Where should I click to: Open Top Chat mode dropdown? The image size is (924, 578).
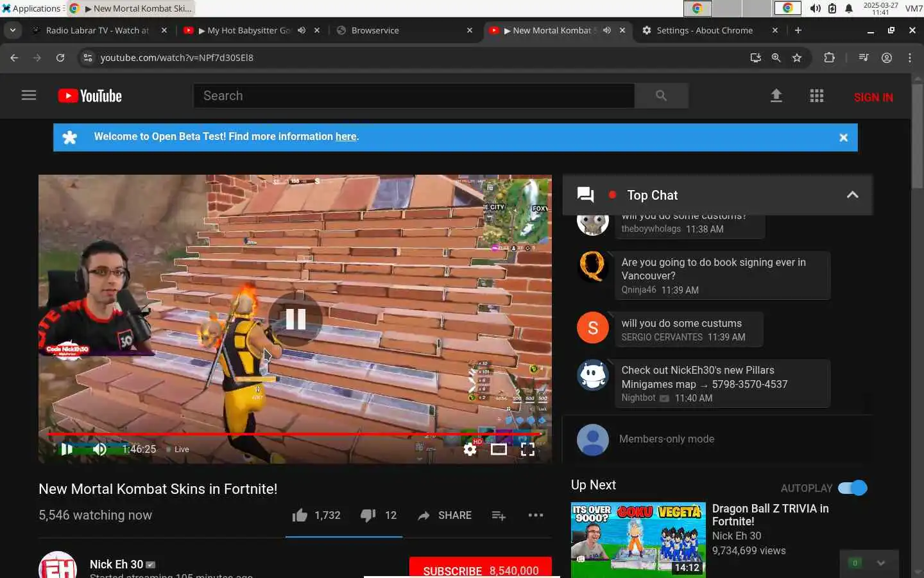tap(652, 195)
